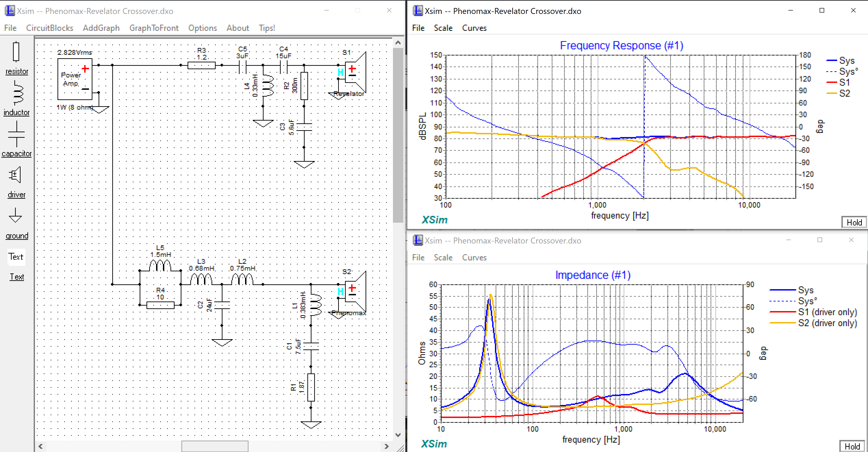The image size is (868, 452).
Task: Click the inductor label link
Action: [x=16, y=112]
